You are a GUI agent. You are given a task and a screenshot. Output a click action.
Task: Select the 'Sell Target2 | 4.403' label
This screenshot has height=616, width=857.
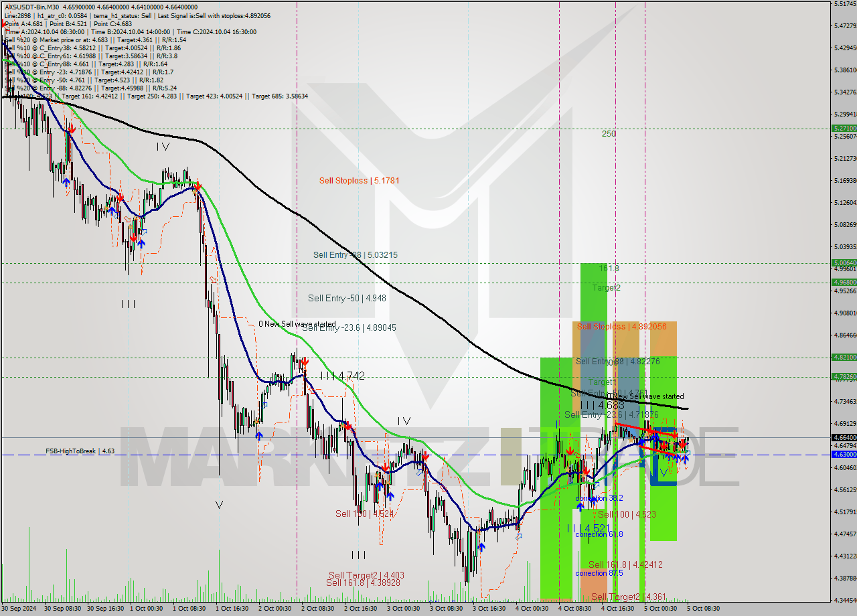pos(366,575)
